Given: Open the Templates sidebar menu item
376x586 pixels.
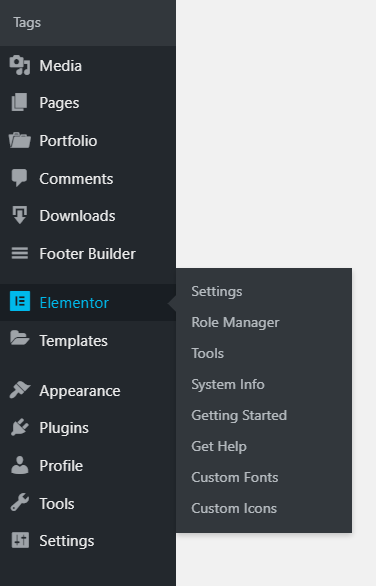Looking at the screenshot, I should (88, 340).
